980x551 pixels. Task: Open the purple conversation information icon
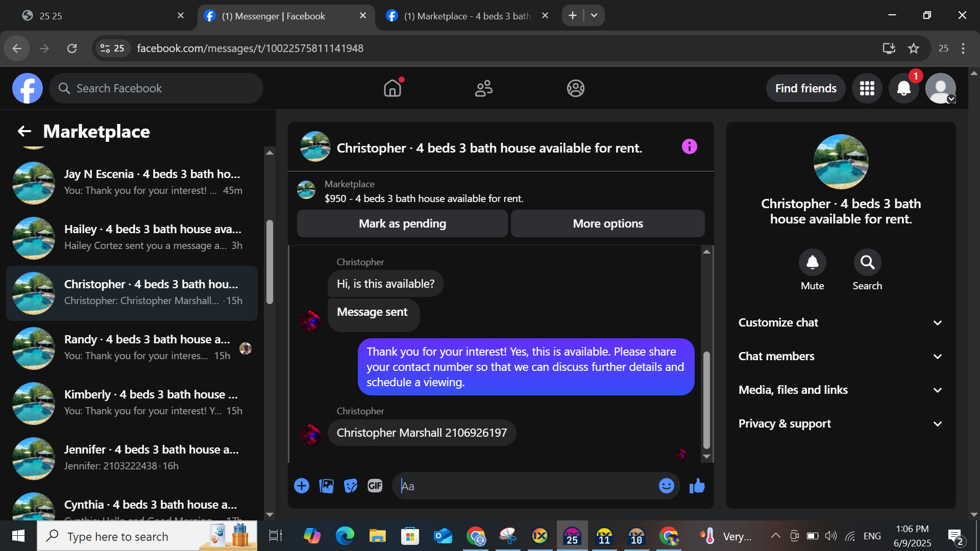tap(689, 147)
